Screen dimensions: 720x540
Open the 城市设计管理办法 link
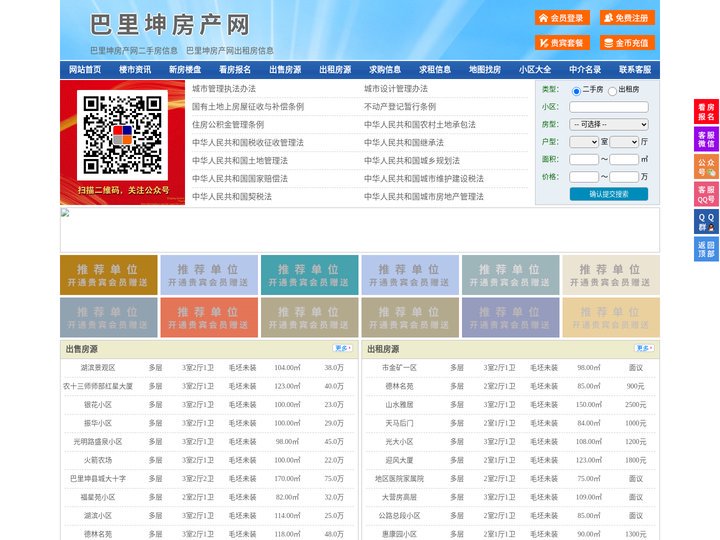(x=396, y=89)
